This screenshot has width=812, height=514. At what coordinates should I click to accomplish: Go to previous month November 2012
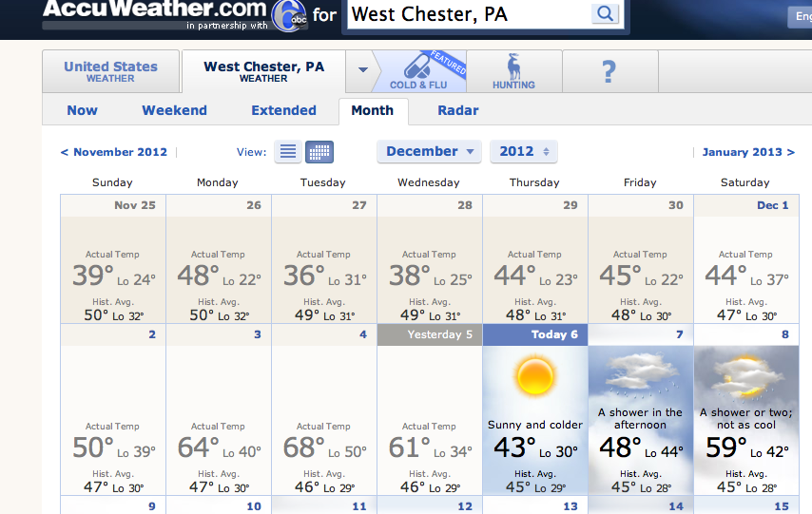(x=114, y=152)
